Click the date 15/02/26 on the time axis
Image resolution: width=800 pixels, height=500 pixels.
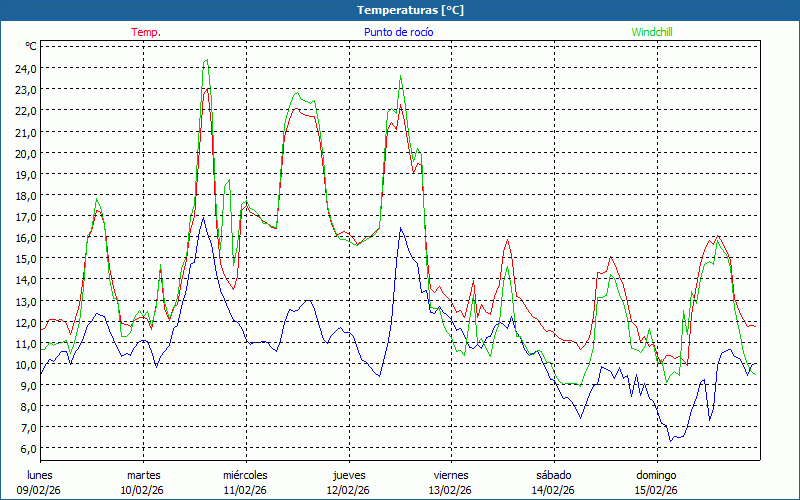656,490
